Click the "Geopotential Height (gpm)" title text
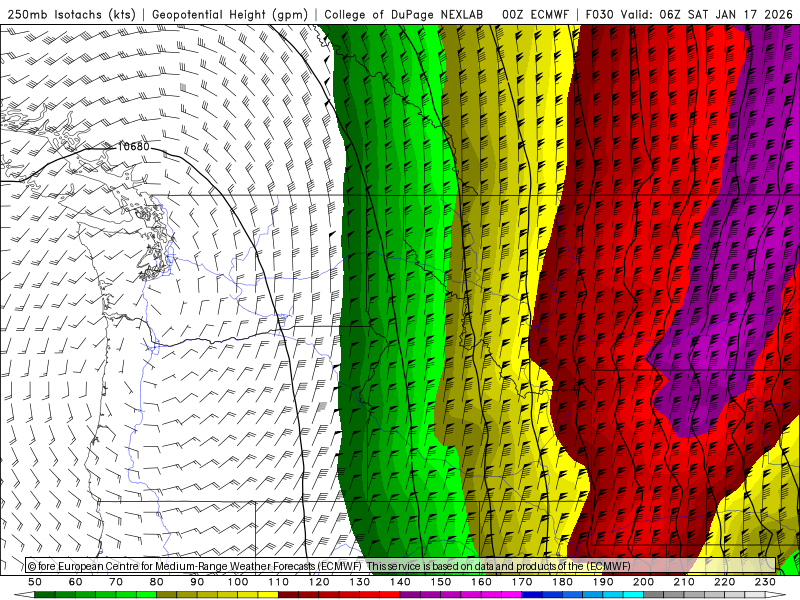 coord(230,14)
